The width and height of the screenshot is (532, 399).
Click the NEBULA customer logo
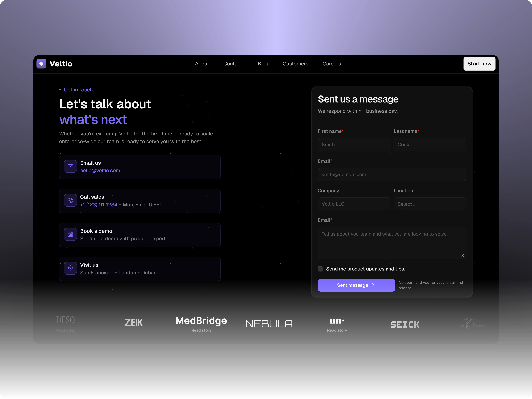[x=269, y=324]
